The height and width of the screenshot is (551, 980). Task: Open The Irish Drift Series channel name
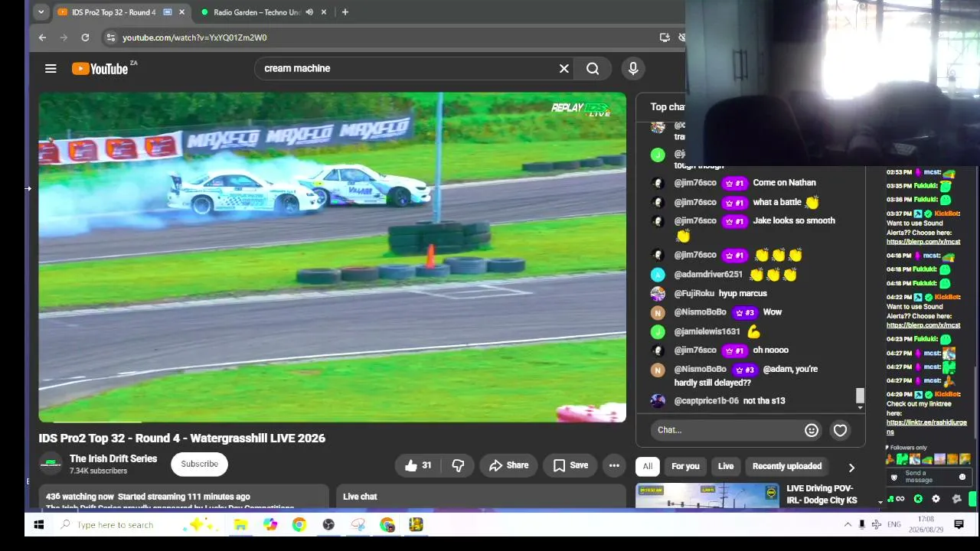click(x=113, y=459)
